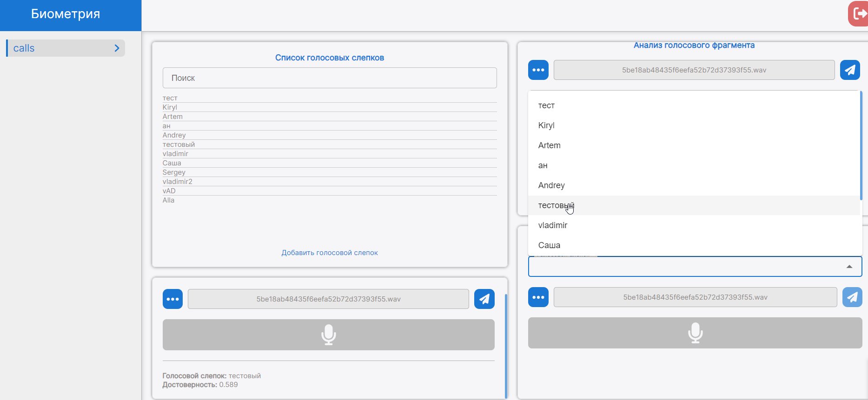Click the send icon in the bottom-left panel
The height and width of the screenshot is (400, 868).
tap(484, 299)
